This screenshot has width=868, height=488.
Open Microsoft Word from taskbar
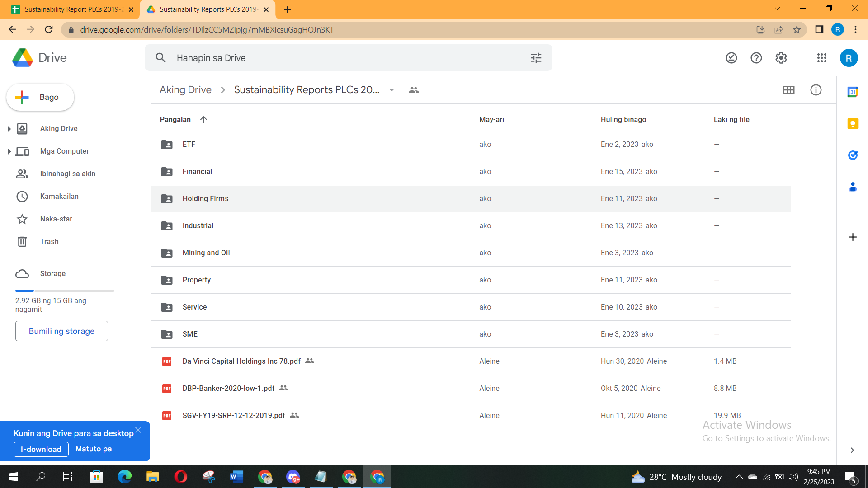point(236,477)
